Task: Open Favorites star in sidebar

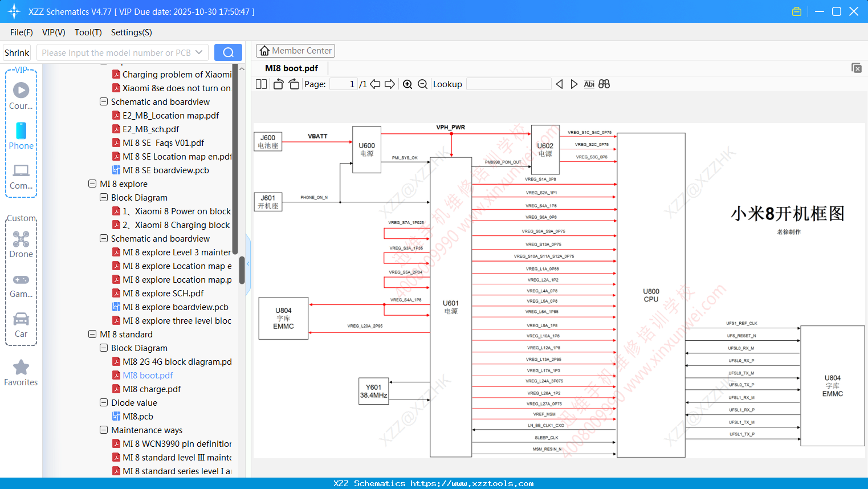Action: click(x=21, y=373)
